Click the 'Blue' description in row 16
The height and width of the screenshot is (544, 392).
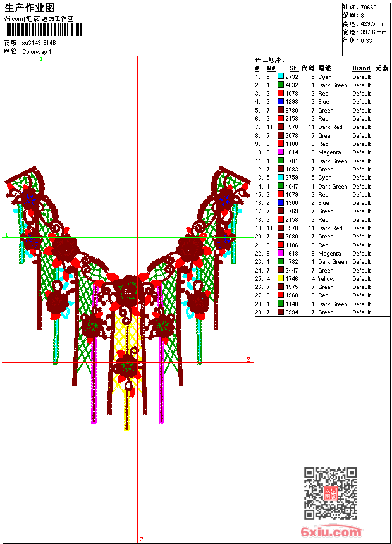(323, 203)
